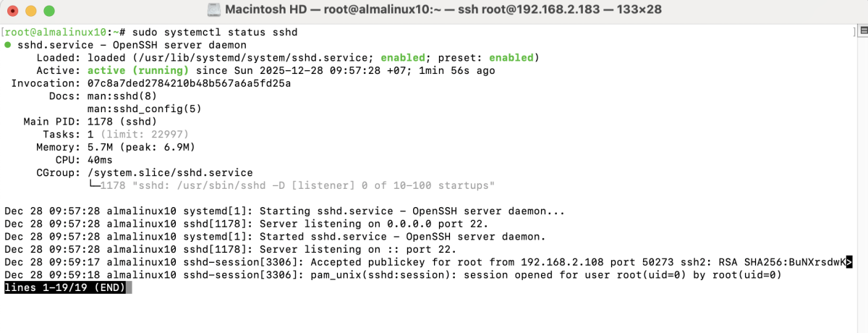Click the "lines 1-19/19 (END)" pager status
The image size is (868, 333).
click(65, 288)
